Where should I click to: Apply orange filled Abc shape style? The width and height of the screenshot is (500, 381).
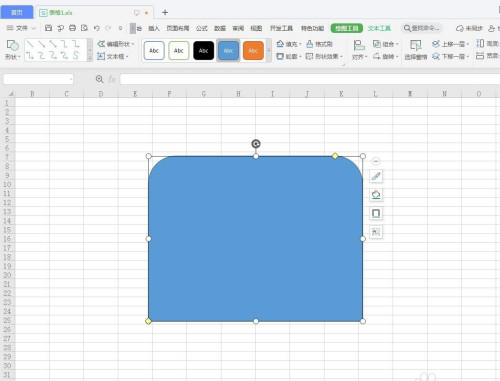[x=253, y=51]
